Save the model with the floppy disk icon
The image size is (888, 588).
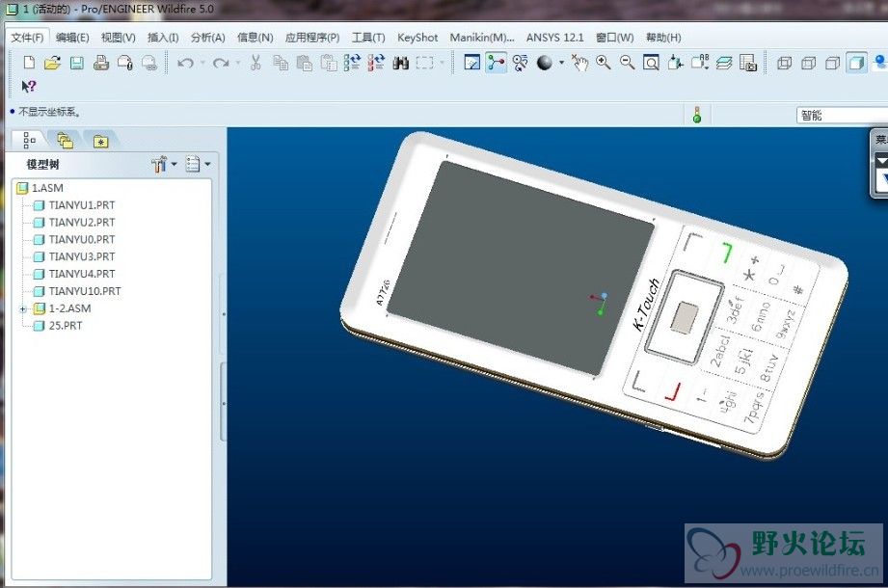pyautogui.click(x=77, y=63)
